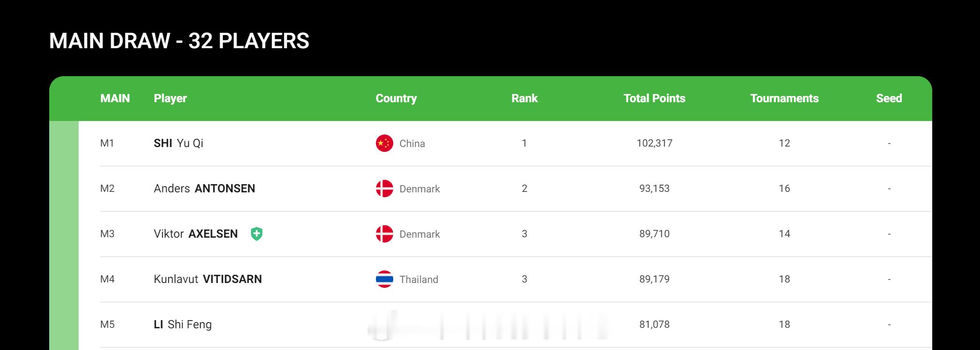Click Denmark flag beside Viktor Axelsen
Viewport: 980px width, 350px height.
385,234
